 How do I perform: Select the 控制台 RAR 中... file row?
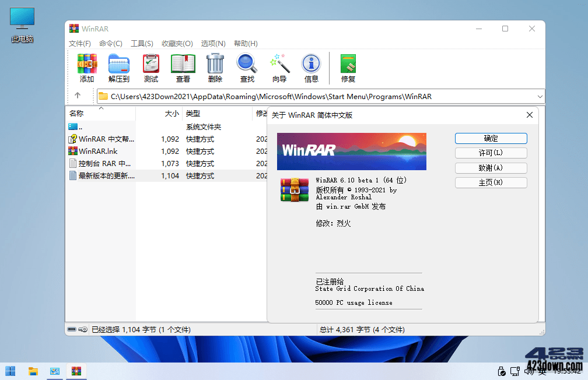tap(166, 163)
